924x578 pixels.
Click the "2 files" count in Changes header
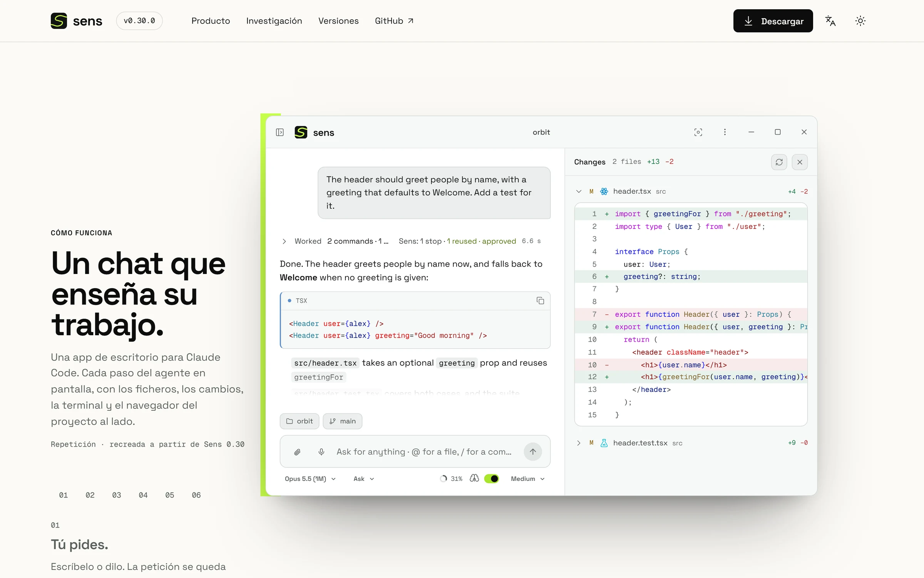coord(627,162)
